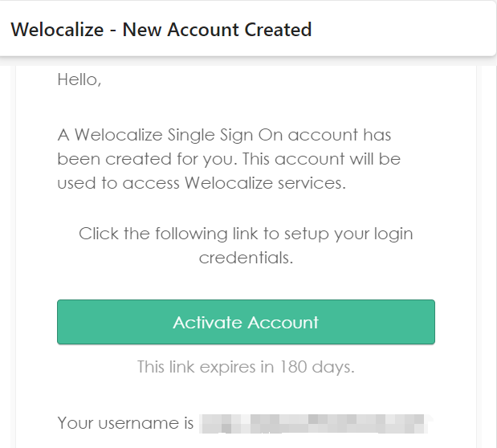Click the "Your username is" label
497x448 pixels.
point(126,422)
